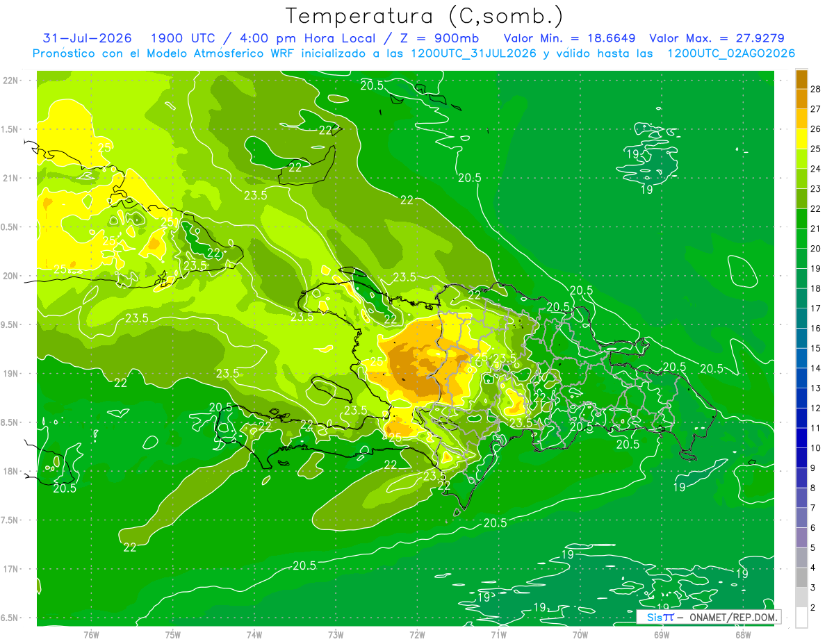Click the colorbar label "12"

click(x=816, y=408)
